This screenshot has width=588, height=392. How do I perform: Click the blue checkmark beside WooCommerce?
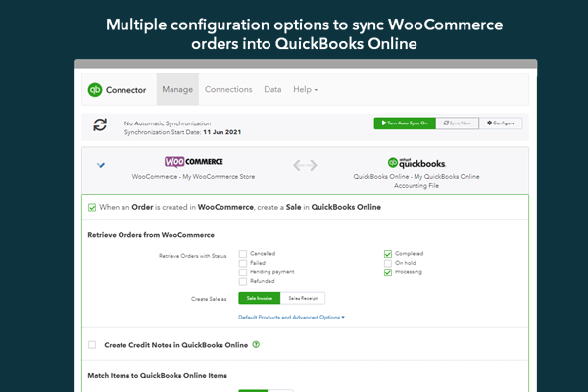(101, 165)
